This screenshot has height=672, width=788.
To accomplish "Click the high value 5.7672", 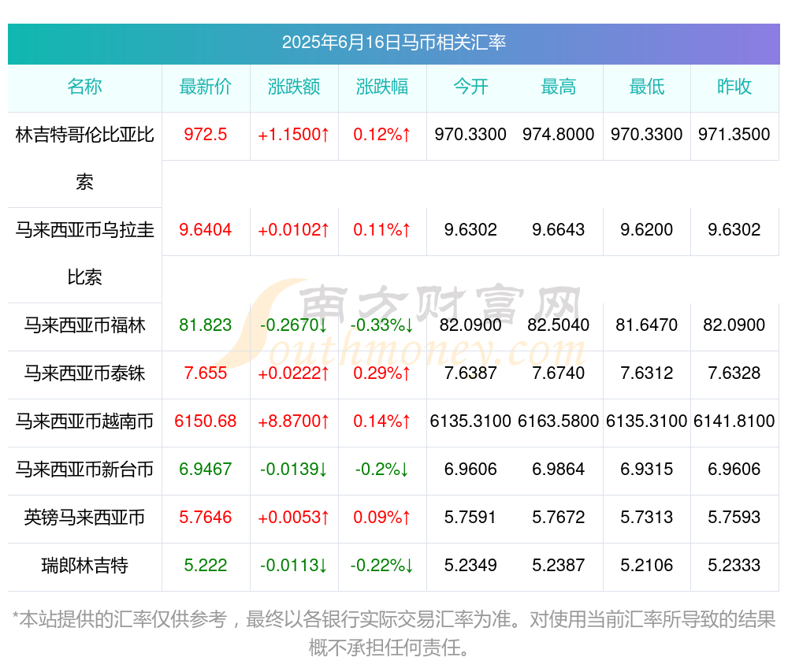I will (559, 518).
